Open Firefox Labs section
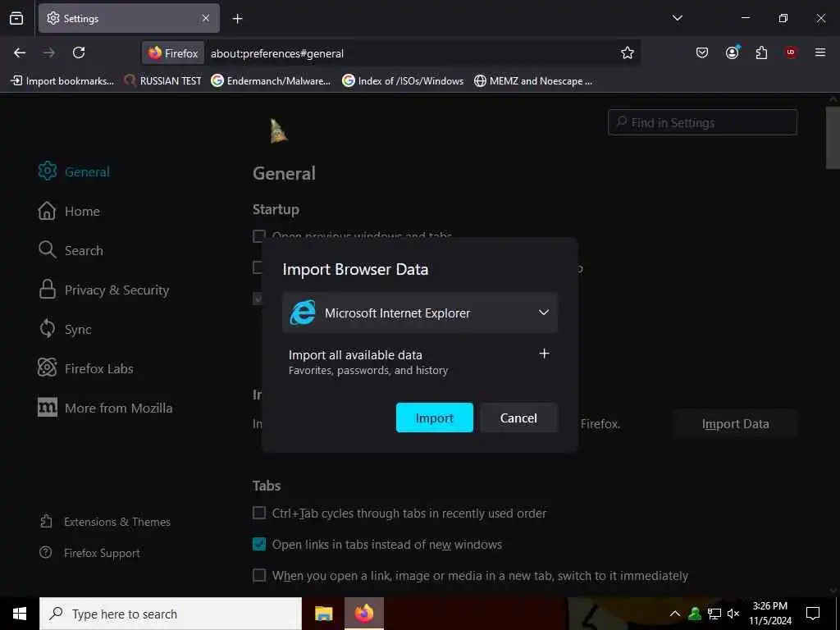 click(x=85, y=368)
